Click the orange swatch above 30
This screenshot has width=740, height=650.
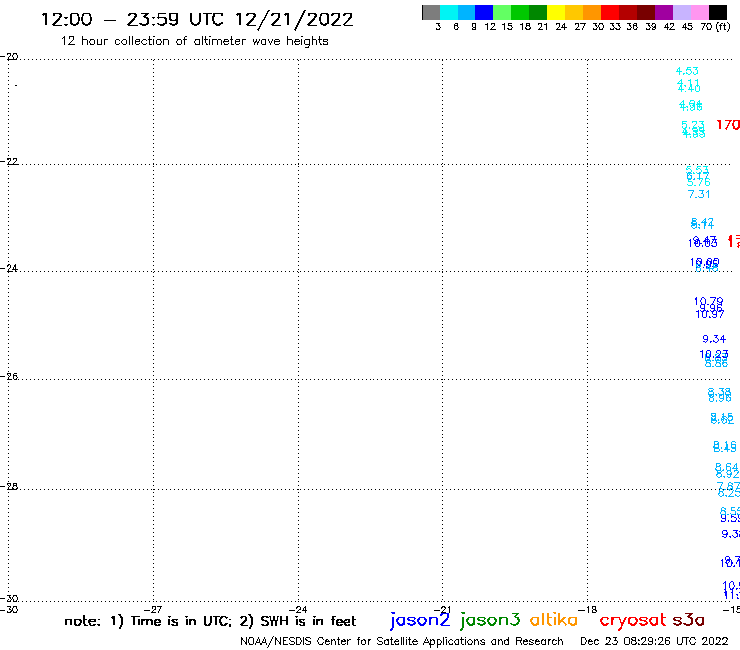(592, 12)
